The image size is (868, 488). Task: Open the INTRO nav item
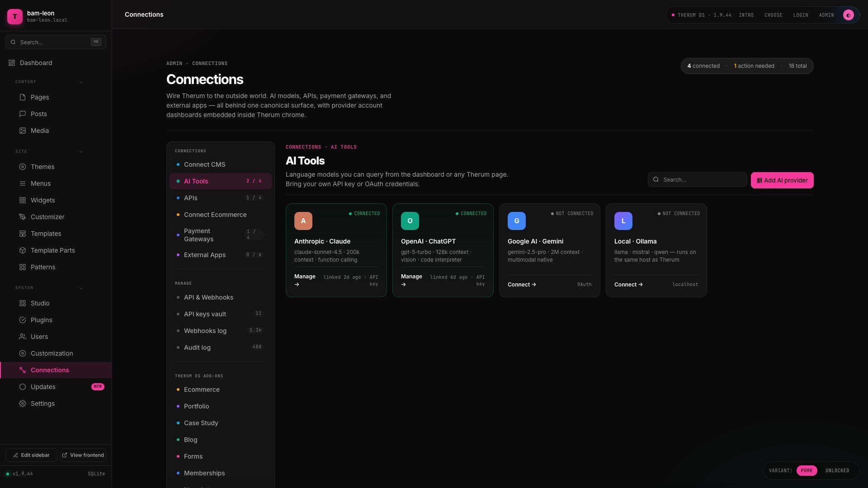click(746, 15)
